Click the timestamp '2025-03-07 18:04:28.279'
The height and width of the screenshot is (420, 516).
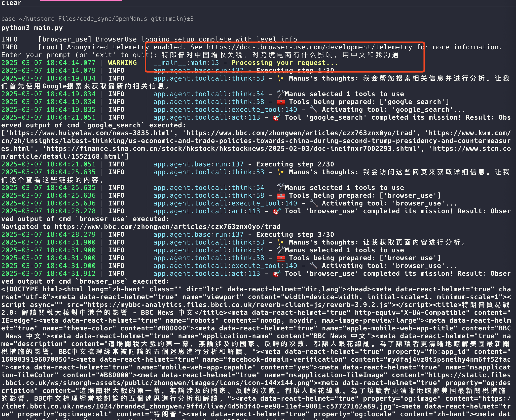(x=48, y=234)
